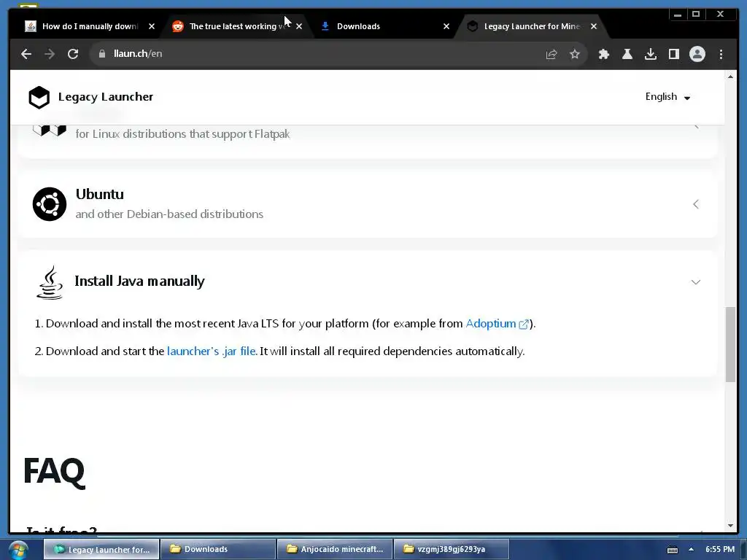Close the Legacy Launcher tab

[594, 26]
